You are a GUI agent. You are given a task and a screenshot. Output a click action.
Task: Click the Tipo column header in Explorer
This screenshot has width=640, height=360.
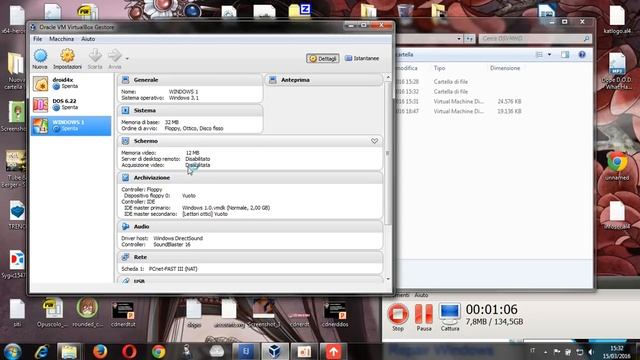(x=440, y=68)
